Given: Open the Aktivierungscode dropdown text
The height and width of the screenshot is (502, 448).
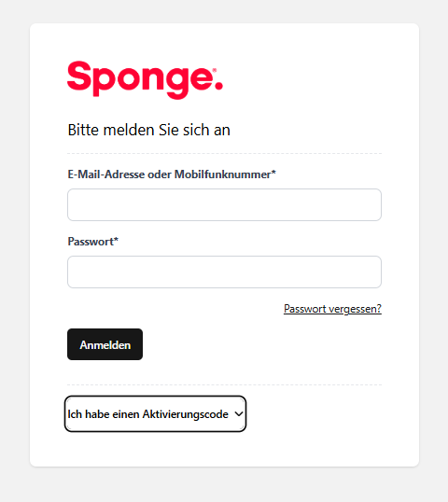Looking at the screenshot, I should pos(148,414).
